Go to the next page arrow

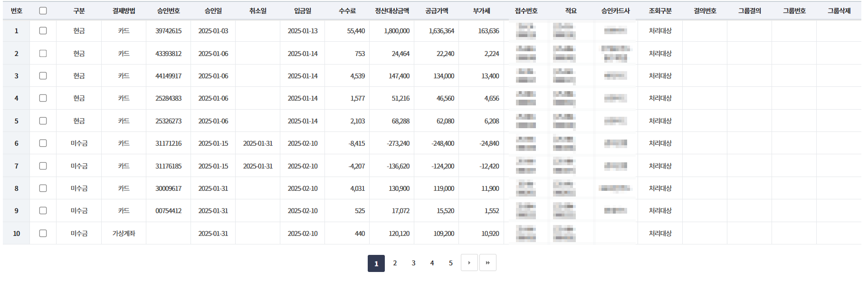(469, 263)
